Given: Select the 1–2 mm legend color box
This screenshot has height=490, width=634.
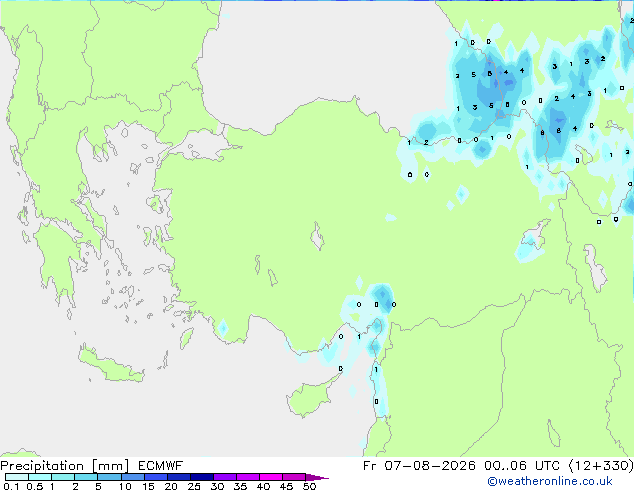Looking at the screenshot, I should 63,477.
